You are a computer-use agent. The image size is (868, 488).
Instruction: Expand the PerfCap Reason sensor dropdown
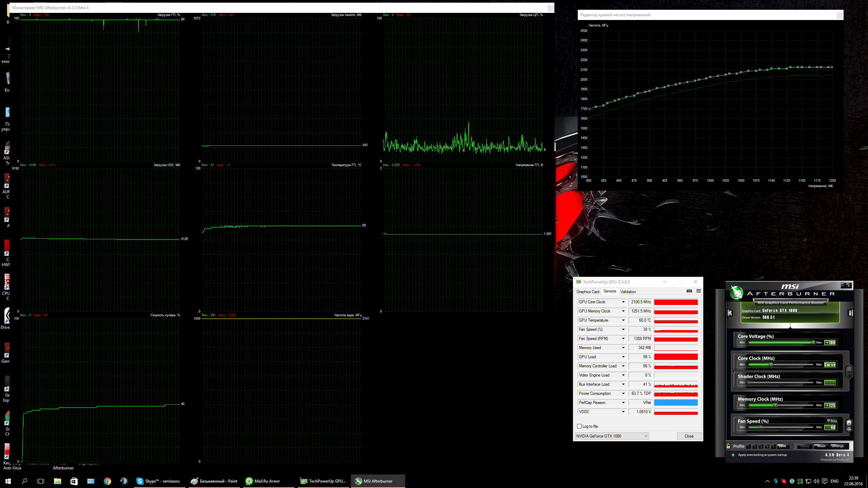tap(623, 403)
